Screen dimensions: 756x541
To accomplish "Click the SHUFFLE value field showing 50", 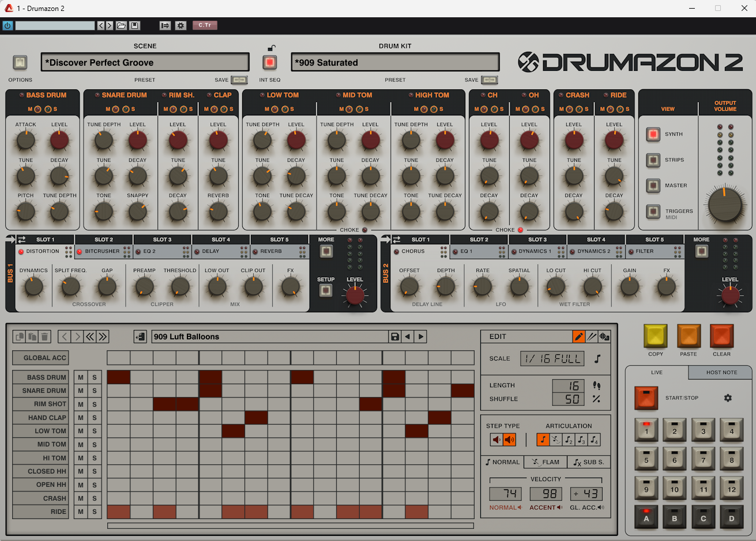I will click(x=569, y=399).
